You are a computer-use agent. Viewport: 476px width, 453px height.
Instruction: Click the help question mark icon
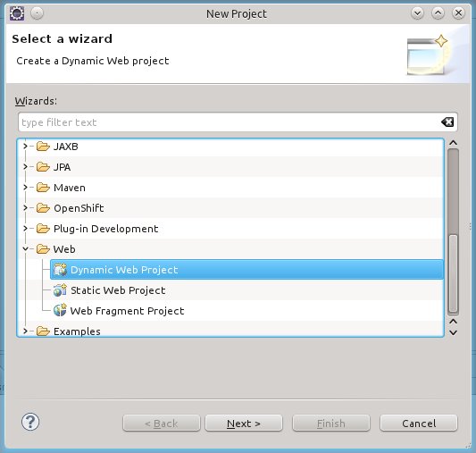[x=30, y=422]
